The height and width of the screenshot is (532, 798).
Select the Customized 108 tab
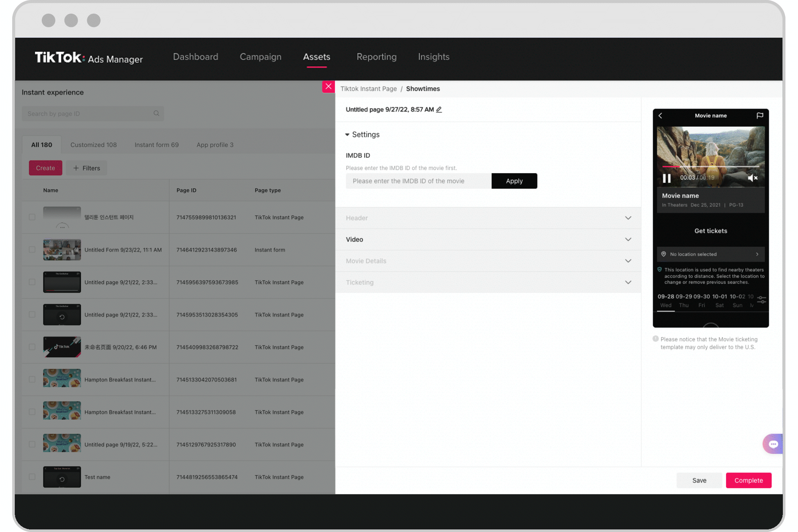pyautogui.click(x=93, y=144)
